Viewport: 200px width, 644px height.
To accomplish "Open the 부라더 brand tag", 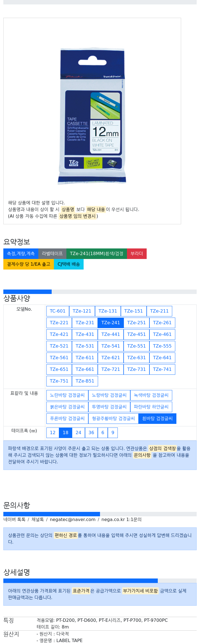I will [137, 254].
